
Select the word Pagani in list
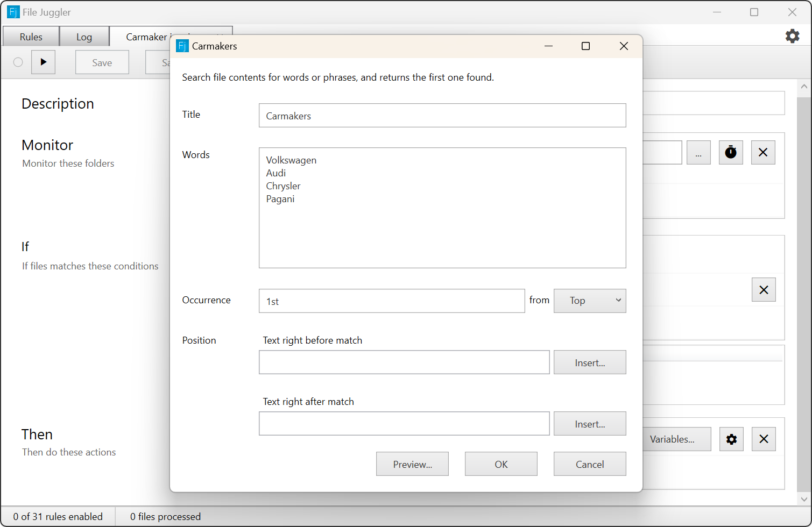280,199
